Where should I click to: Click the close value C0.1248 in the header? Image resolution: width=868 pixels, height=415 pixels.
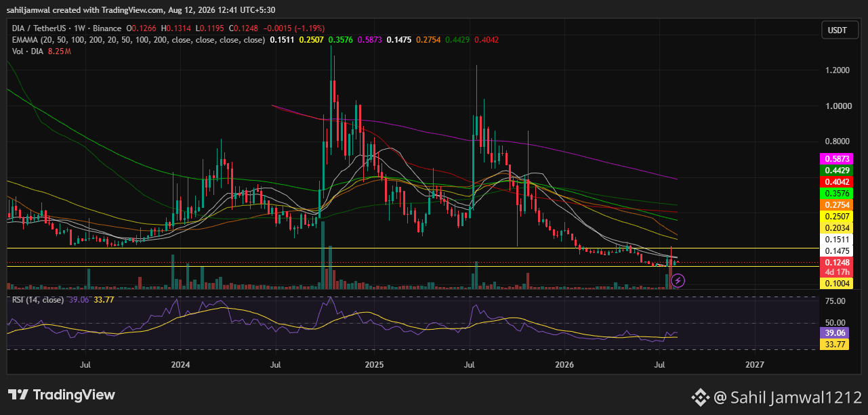244,28
